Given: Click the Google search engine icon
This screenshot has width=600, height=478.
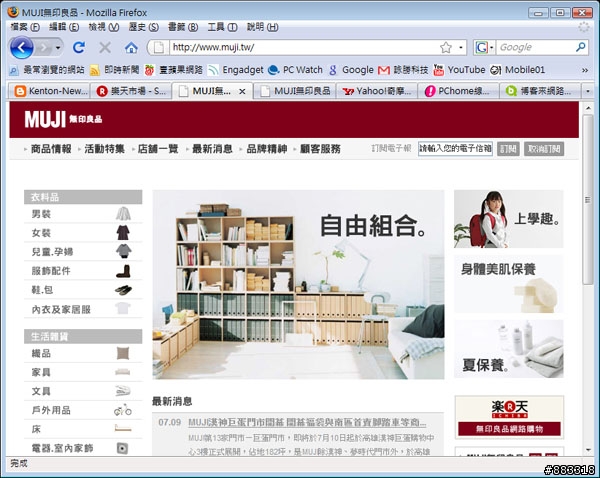Looking at the screenshot, I should click(x=481, y=47).
